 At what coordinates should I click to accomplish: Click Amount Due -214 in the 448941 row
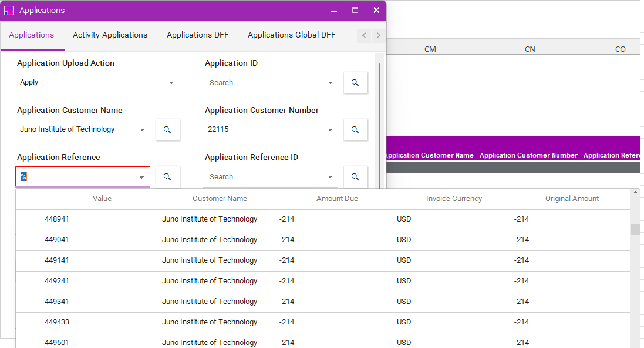286,219
